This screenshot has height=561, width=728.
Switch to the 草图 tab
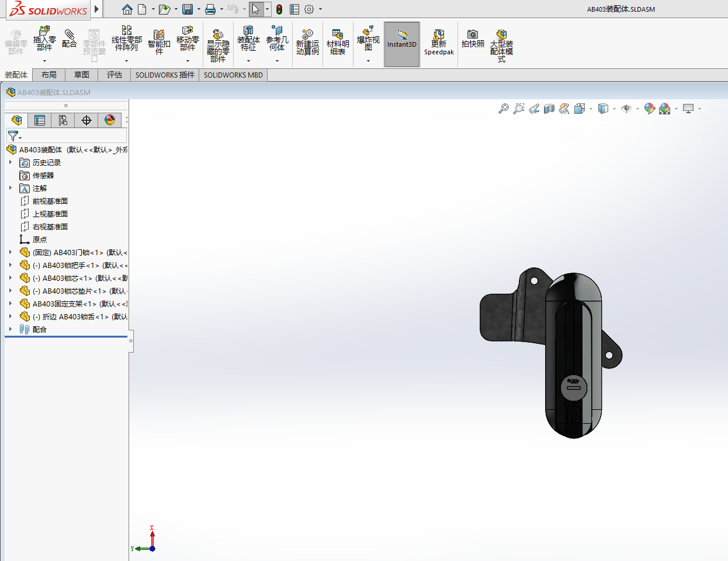pos(82,75)
